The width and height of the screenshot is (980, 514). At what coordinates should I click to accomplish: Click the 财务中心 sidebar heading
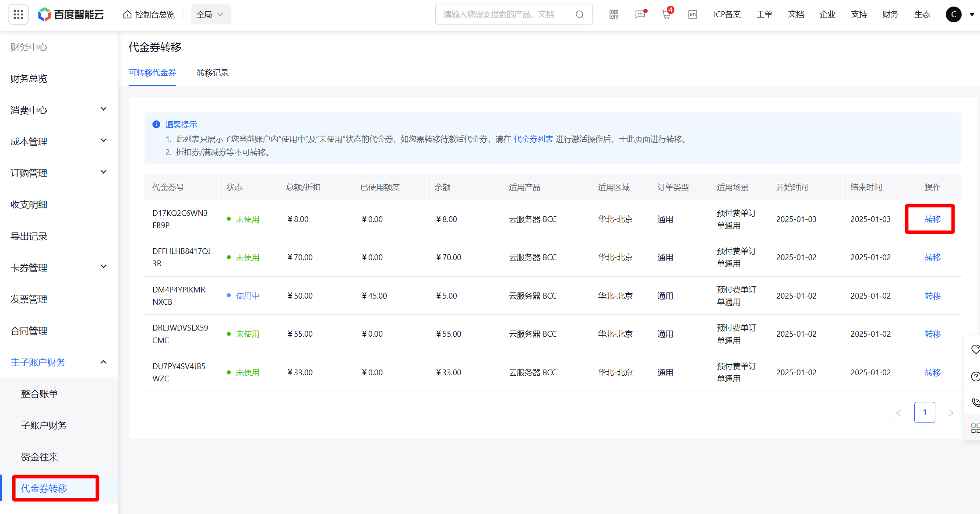pyautogui.click(x=29, y=47)
